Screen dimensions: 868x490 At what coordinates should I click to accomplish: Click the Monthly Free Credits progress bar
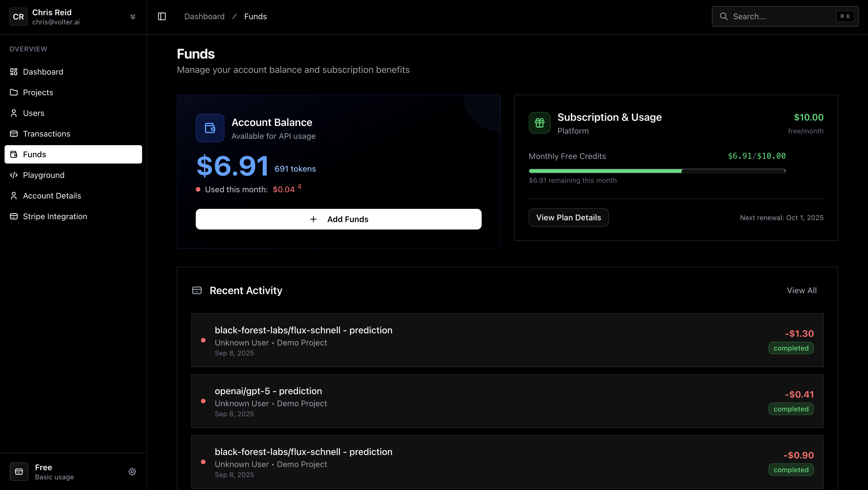[x=657, y=171]
